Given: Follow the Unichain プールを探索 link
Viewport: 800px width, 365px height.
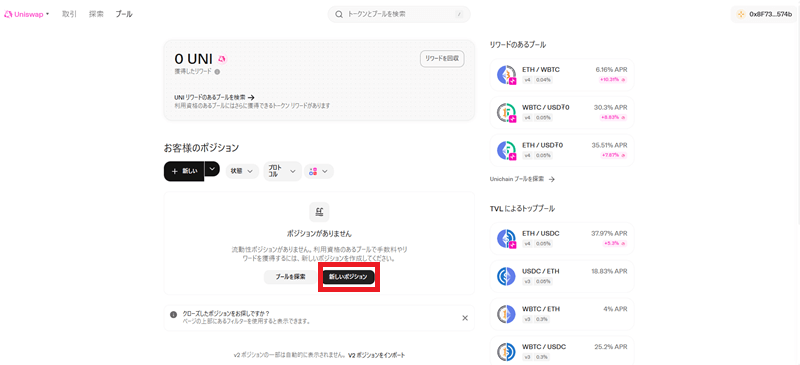Looking at the screenshot, I should pos(522,179).
